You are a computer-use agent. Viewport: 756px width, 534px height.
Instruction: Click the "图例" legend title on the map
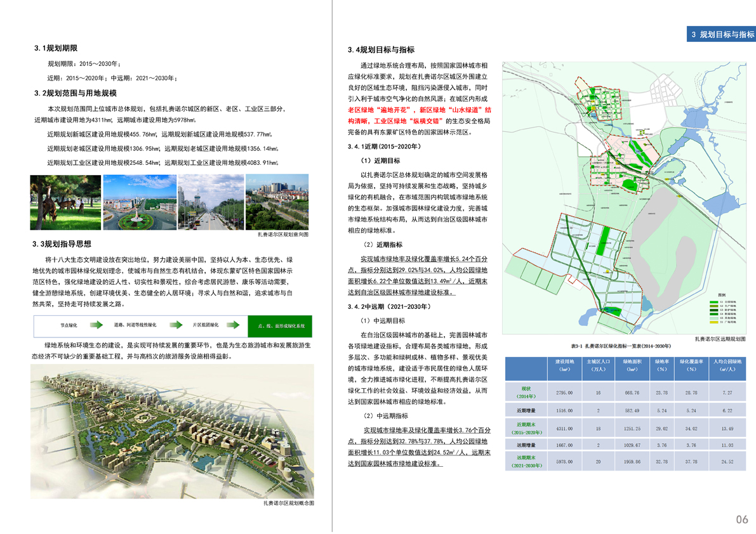point(722,295)
